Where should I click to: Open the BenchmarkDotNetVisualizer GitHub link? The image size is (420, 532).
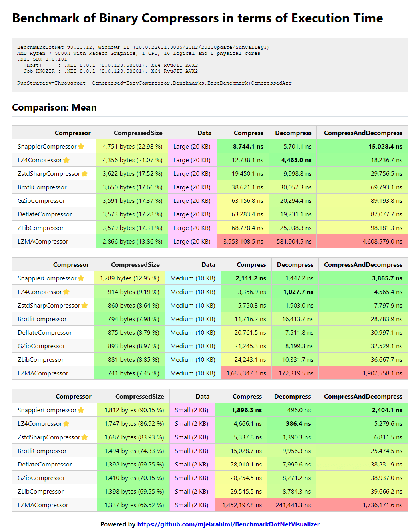click(x=228, y=524)
